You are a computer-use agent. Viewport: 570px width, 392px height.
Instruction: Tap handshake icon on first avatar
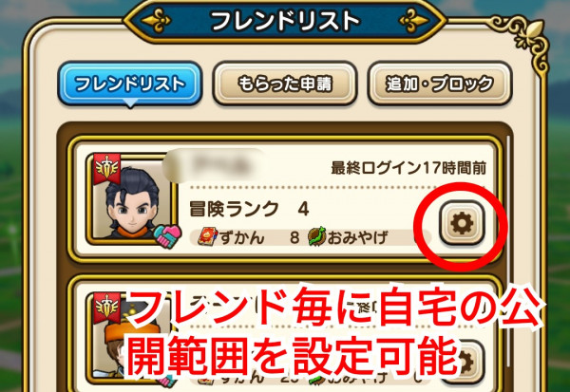tap(167, 236)
